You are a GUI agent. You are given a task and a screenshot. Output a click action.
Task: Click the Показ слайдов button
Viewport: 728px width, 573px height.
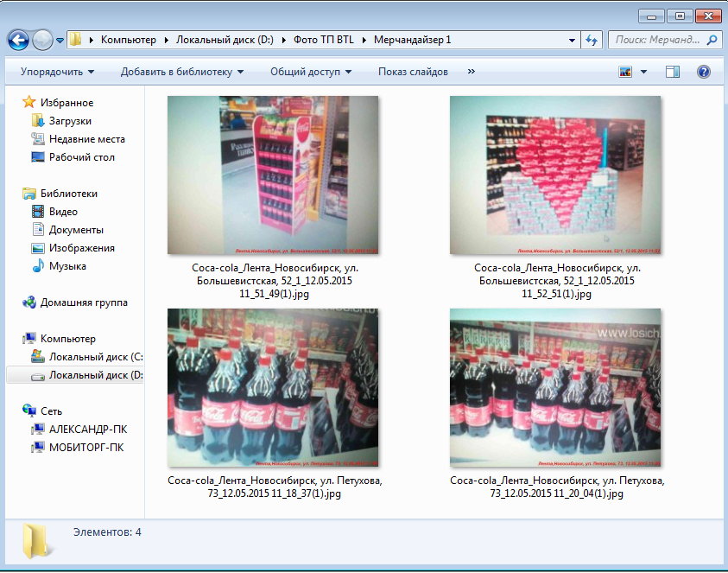(413, 72)
